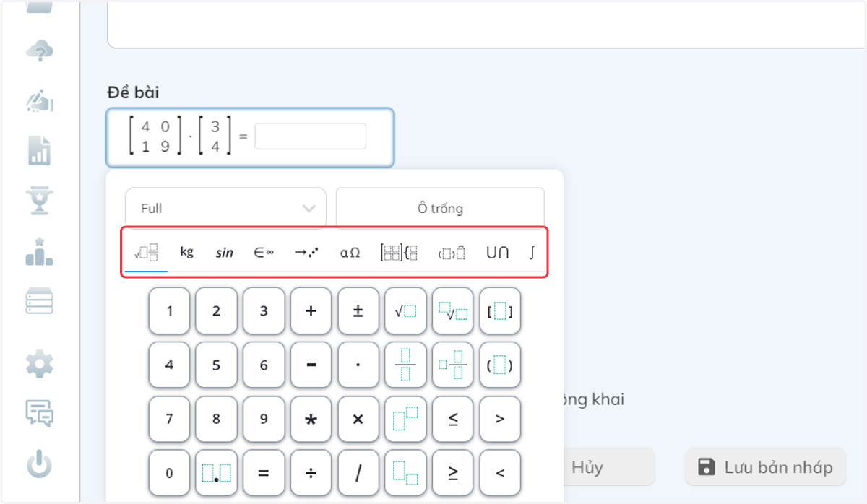The height and width of the screenshot is (504, 867).
Task: Insert a superscript exponent template
Action: [x=405, y=419]
